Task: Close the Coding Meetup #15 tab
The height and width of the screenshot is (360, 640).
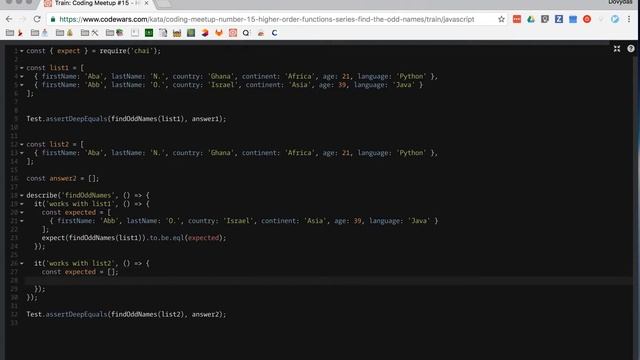Action: pos(146,3)
